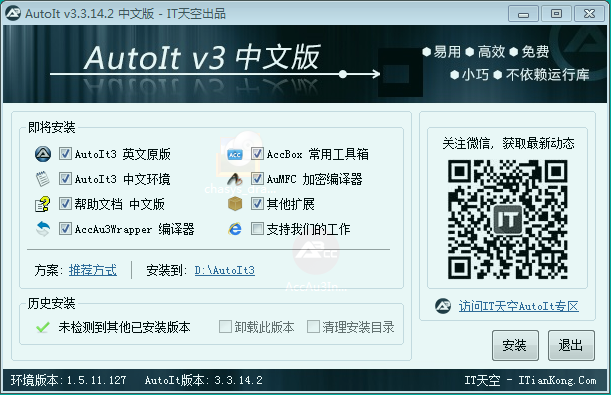Click the notepad icon beside AutoIt3 中文环境

click(43, 179)
